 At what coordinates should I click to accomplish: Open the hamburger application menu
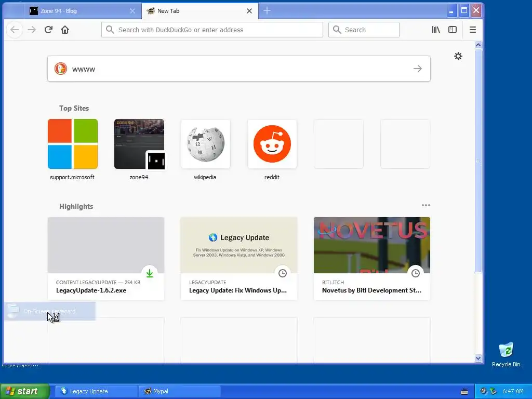pyautogui.click(x=473, y=30)
